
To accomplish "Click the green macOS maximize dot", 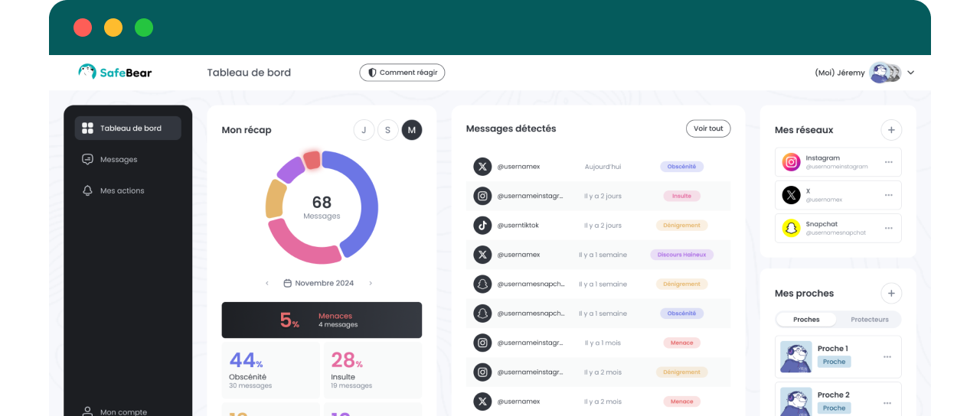I will (144, 28).
